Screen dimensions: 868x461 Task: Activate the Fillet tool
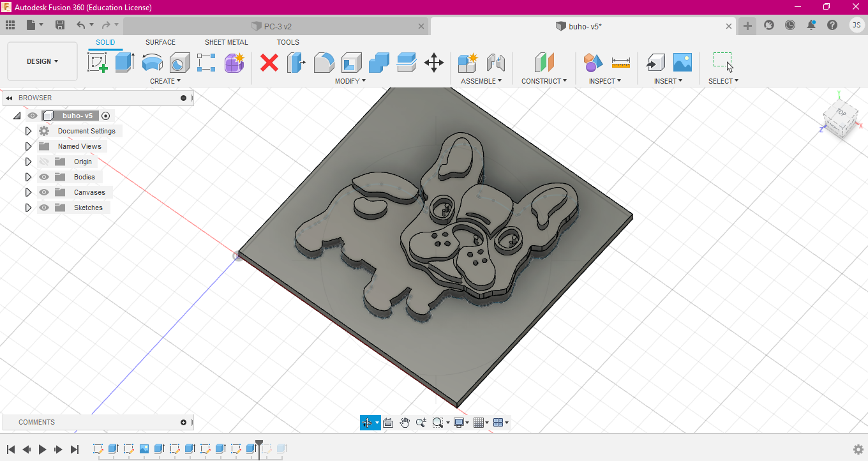tap(324, 63)
